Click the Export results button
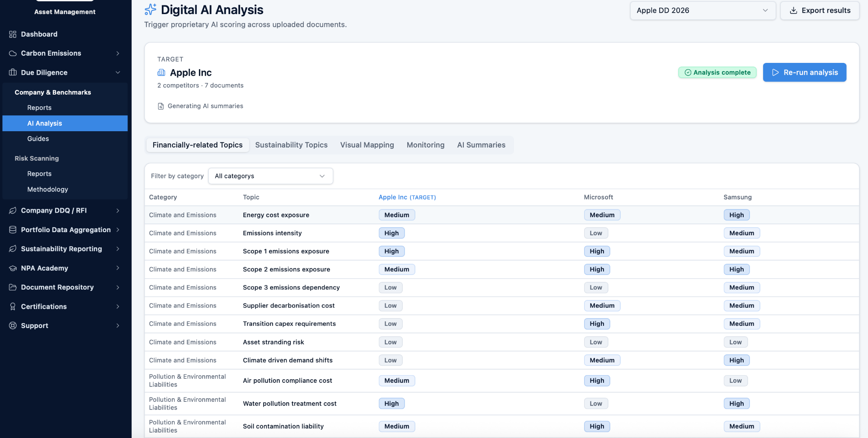Viewport: 868px width, 438px height. 820,10
